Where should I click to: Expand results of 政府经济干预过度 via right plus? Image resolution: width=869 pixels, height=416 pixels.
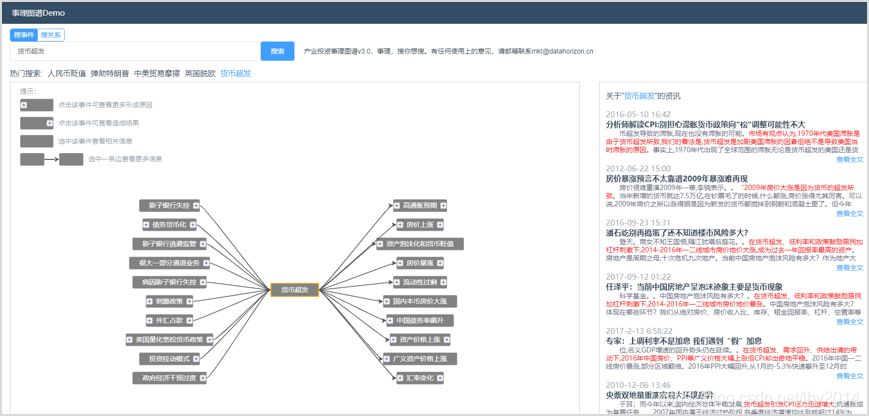(x=203, y=378)
